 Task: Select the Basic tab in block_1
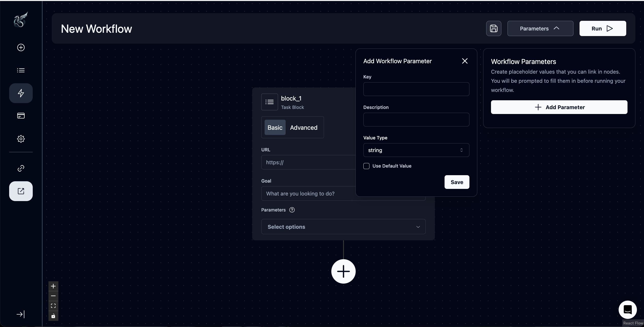click(275, 127)
